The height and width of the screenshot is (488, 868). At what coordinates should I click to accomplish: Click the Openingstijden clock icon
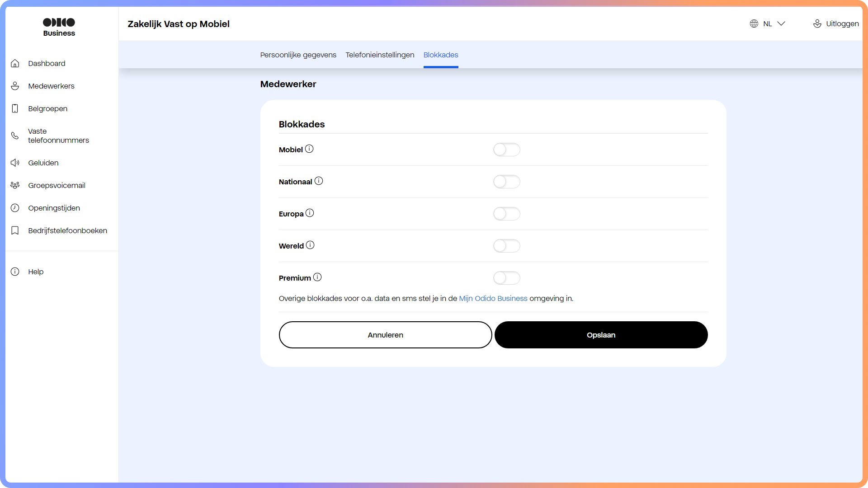15,208
